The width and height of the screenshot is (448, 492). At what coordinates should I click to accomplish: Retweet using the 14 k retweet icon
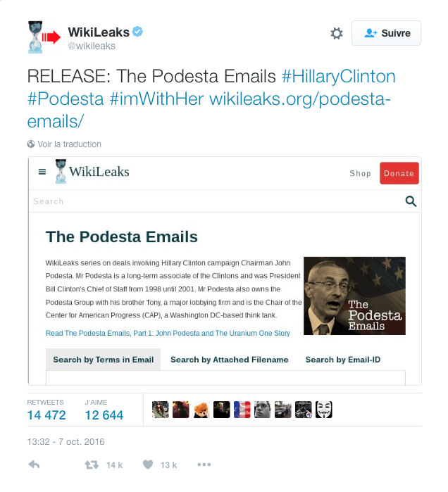point(92,465)
